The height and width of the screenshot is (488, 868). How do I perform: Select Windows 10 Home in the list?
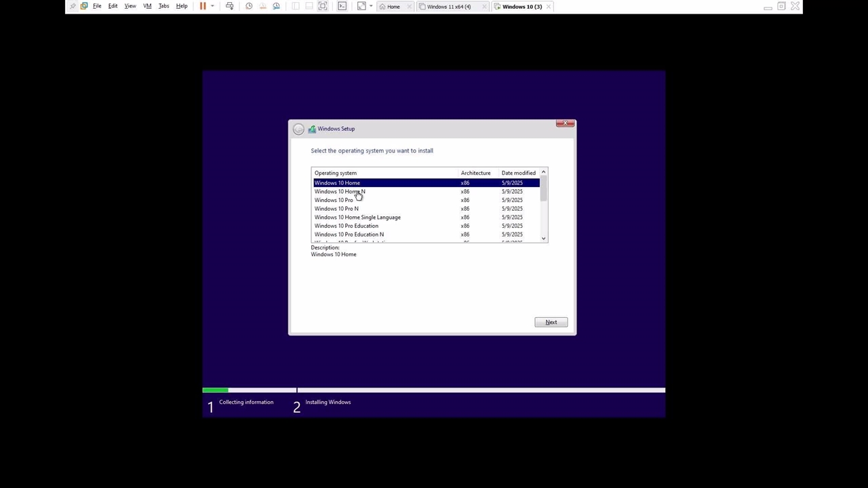pos(427,182)
